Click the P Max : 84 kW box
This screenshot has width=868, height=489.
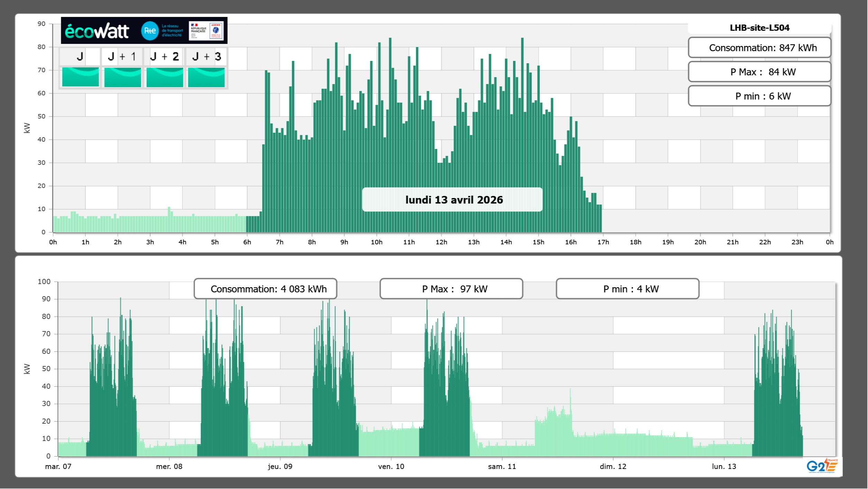pos(759,72)
